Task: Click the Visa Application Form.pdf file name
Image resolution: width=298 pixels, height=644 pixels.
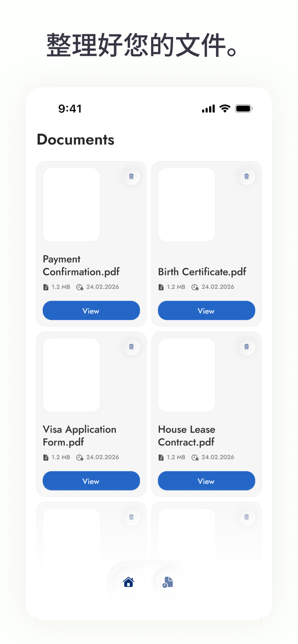Action: pos(80,436)
